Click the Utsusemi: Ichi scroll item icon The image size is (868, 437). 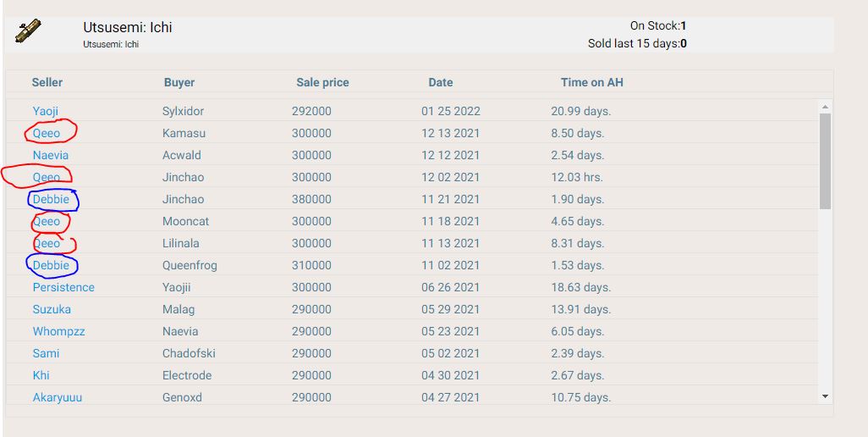tap(28, 32)
